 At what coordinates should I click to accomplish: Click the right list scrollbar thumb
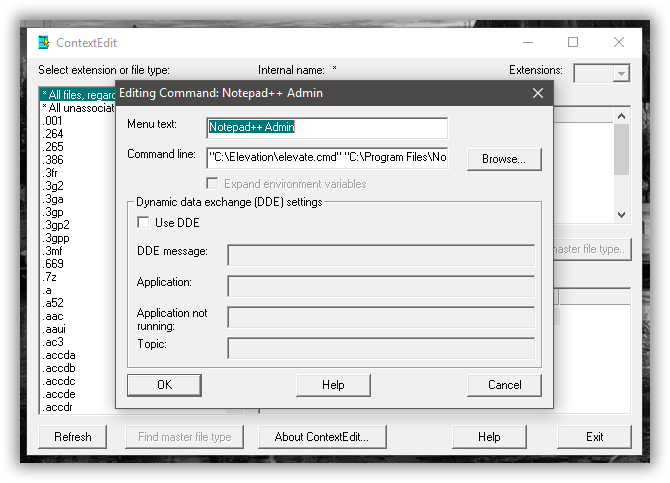pos(622,149)
